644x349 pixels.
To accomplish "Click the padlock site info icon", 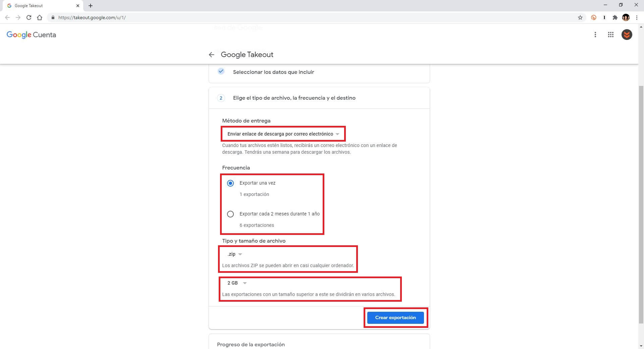I will coord(53,17).
